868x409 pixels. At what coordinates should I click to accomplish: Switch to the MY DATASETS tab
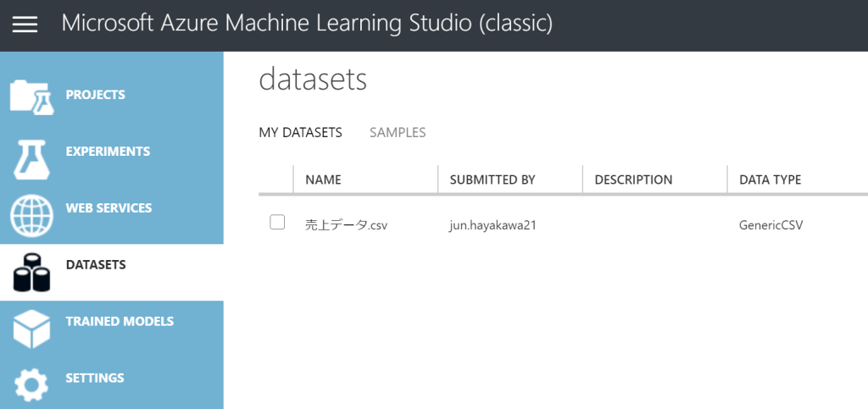300,132
